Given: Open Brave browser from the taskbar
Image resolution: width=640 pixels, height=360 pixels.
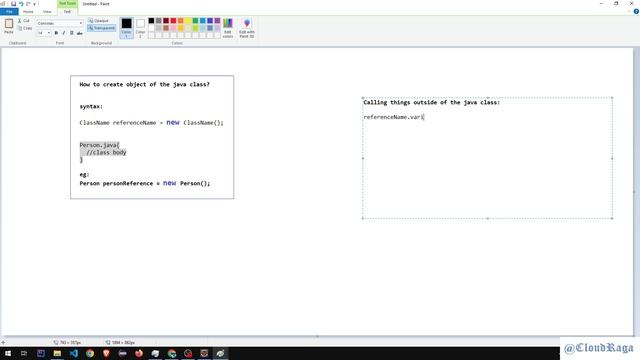Looking at the screenshot, I should (x=106, y=353).
